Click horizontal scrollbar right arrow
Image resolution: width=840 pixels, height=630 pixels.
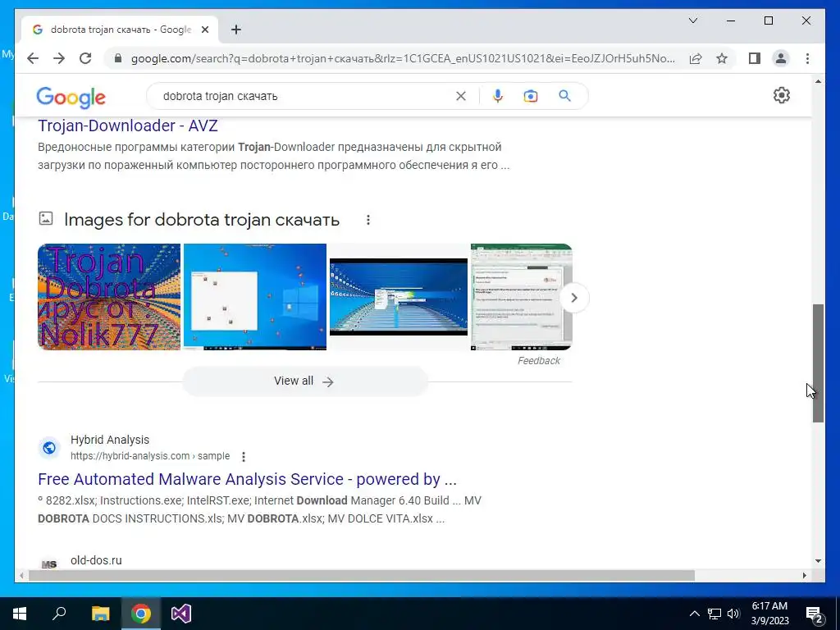(x=804, y=575)
